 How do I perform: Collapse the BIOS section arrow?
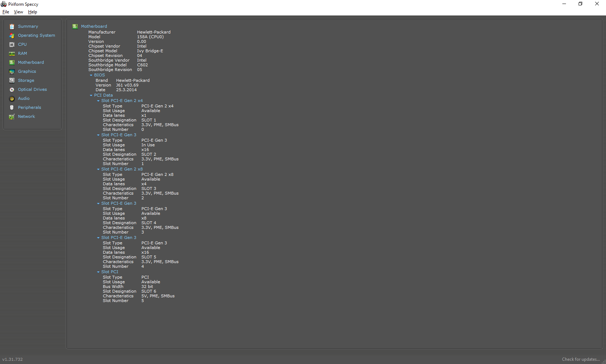pyautogui.click(x=91, y=75)
